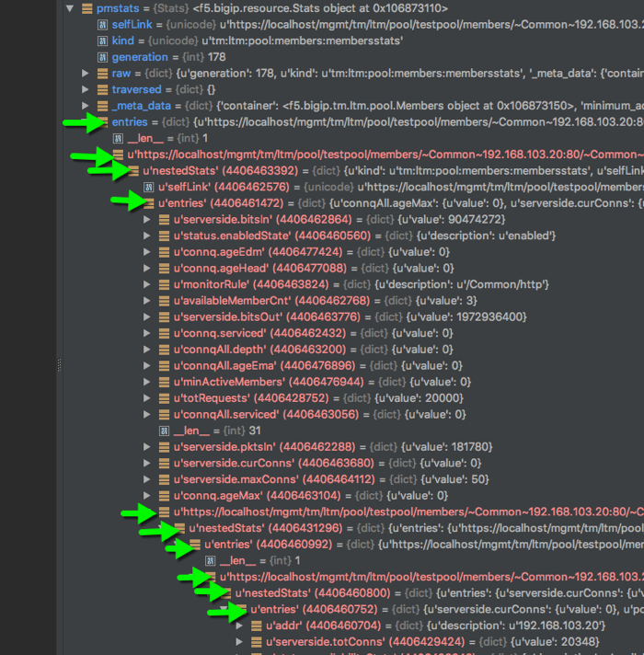Viewport: 644px width, 655px height.
Task: Click the value 50 of serverside.maxConns
Action: (477, 479)
